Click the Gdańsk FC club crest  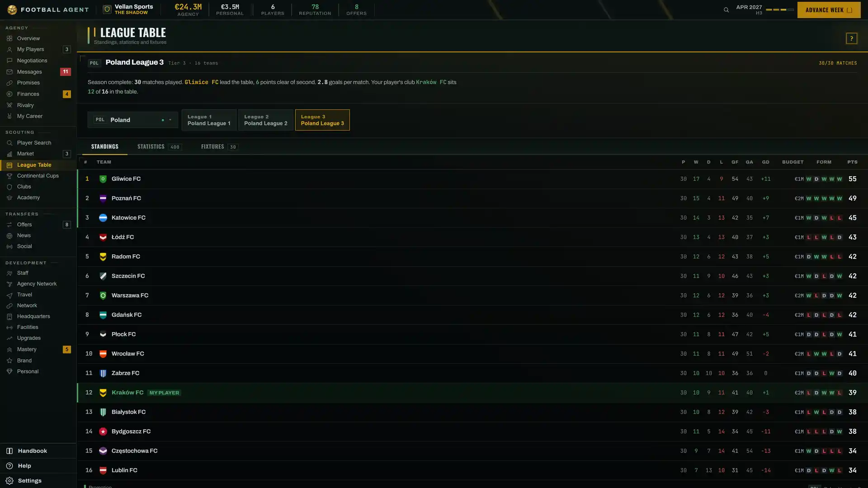[x=103, y=315]
